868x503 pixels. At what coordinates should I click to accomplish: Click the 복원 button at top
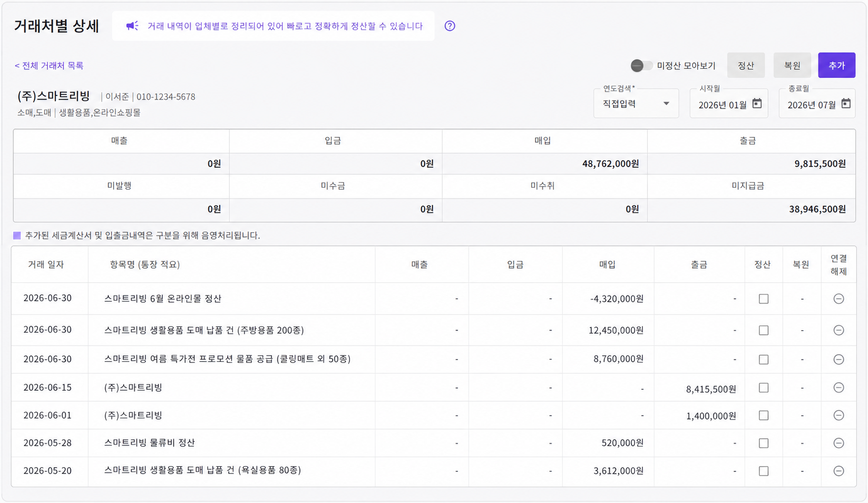pos(792,65)
